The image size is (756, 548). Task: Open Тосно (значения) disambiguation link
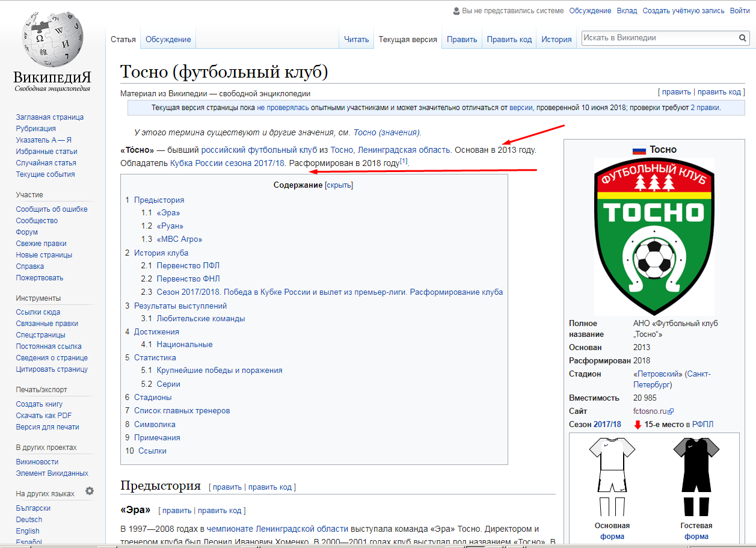[x=387, y=132]
